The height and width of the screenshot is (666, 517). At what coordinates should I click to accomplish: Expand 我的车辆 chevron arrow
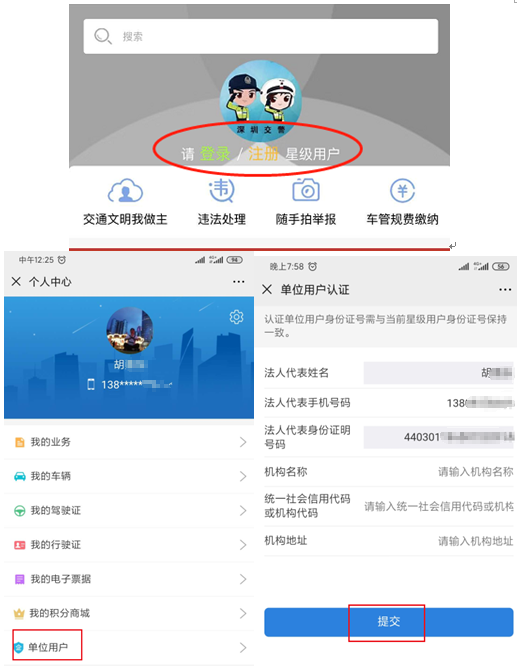pos(243,476)
